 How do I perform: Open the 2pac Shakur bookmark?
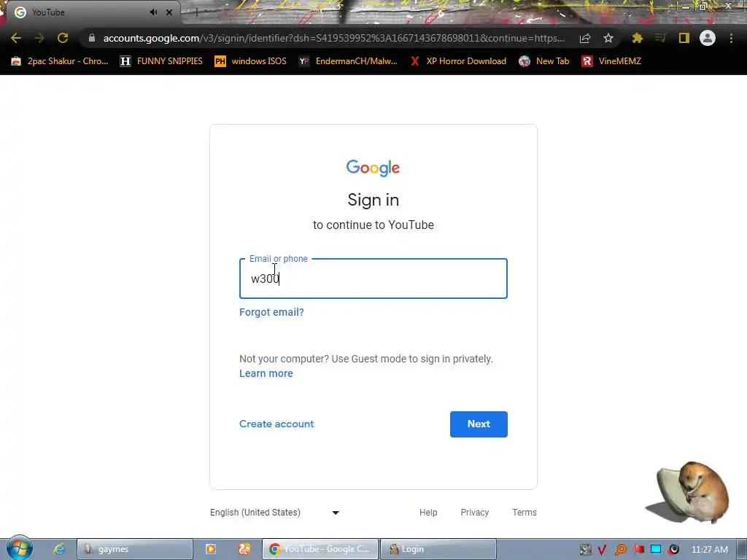[60, 61]
